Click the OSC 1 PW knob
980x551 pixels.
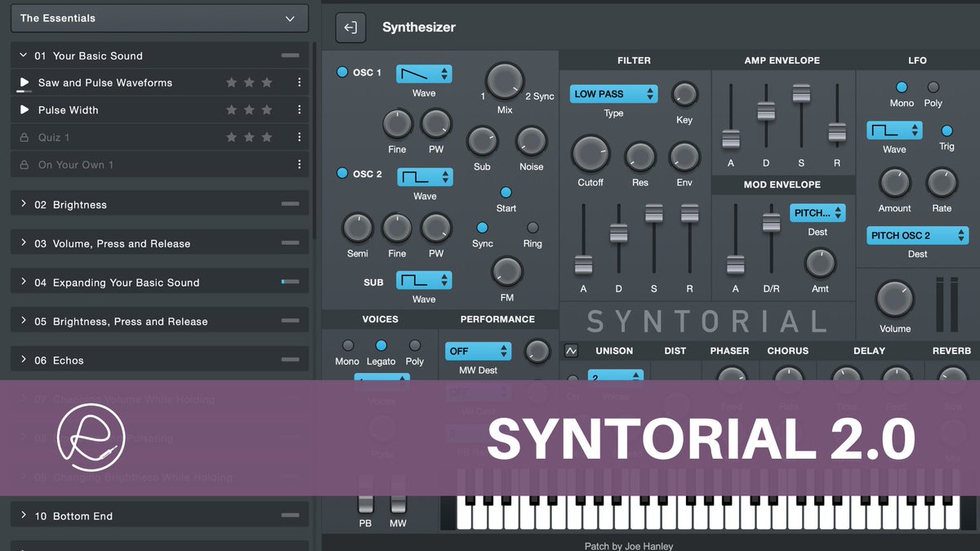[x=436, y=125]
